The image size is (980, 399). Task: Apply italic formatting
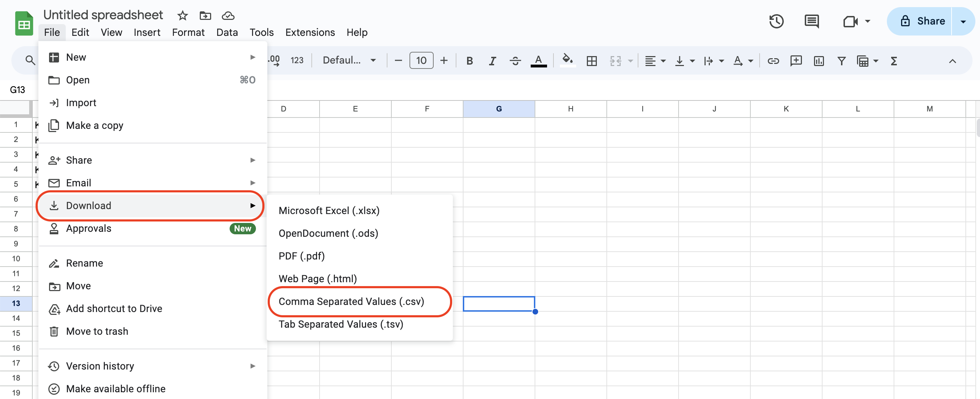pos(492,60)
